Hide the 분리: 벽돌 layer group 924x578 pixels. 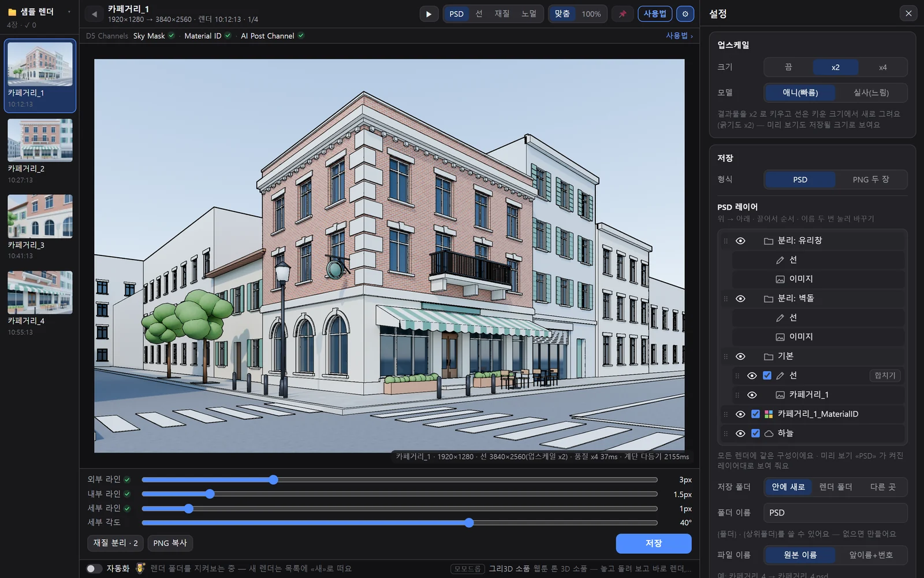(x=740, y=299)
